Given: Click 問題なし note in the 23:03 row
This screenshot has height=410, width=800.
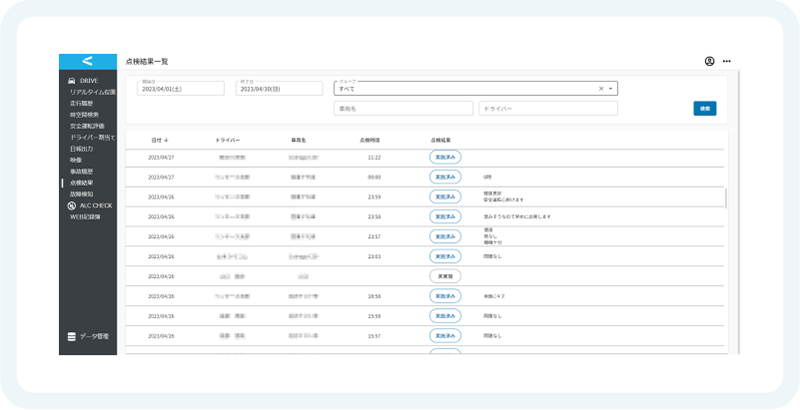Looking at the screenshot, I should tap(492, 257).
